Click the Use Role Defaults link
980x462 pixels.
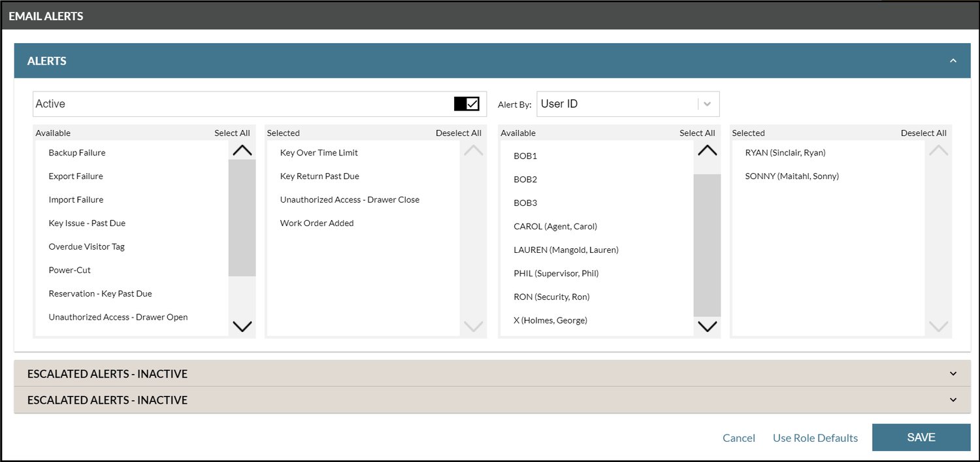point(815,438)
